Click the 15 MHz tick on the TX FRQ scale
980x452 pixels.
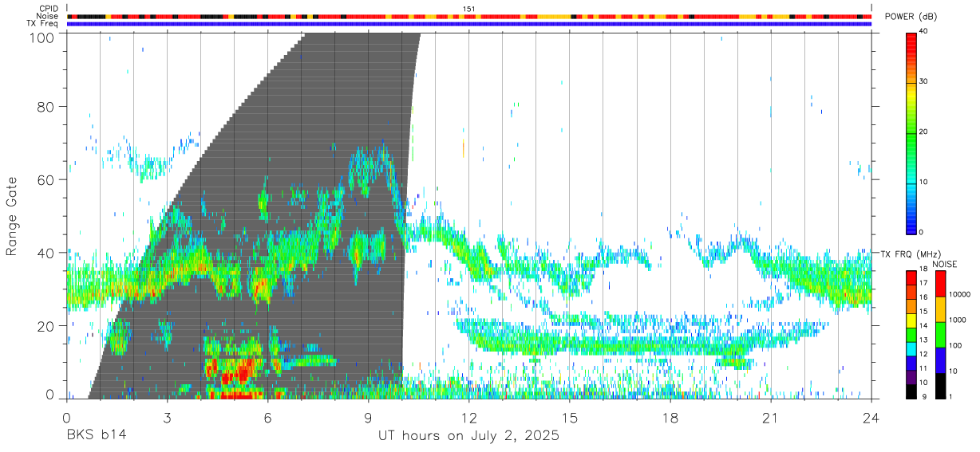[924, 312]
